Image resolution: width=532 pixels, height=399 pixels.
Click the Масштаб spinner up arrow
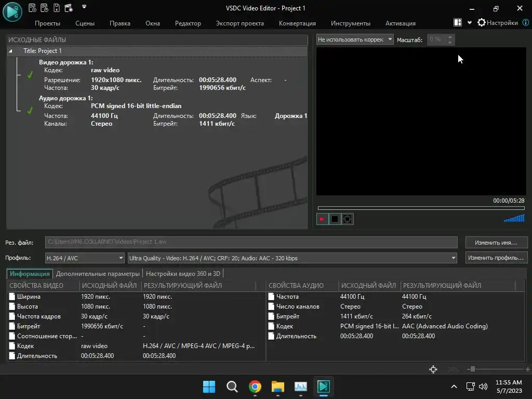coord(450,37)
